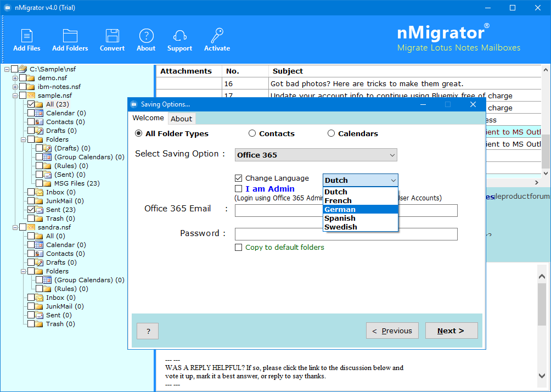Image resolution: width=551 pixels, height=392 pixels.
Task: Select the All Folder Types radio button
Action: click(138, 133)
